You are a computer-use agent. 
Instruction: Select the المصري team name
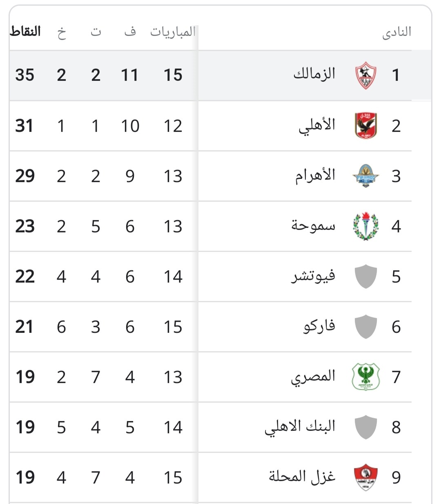[313, 377]
